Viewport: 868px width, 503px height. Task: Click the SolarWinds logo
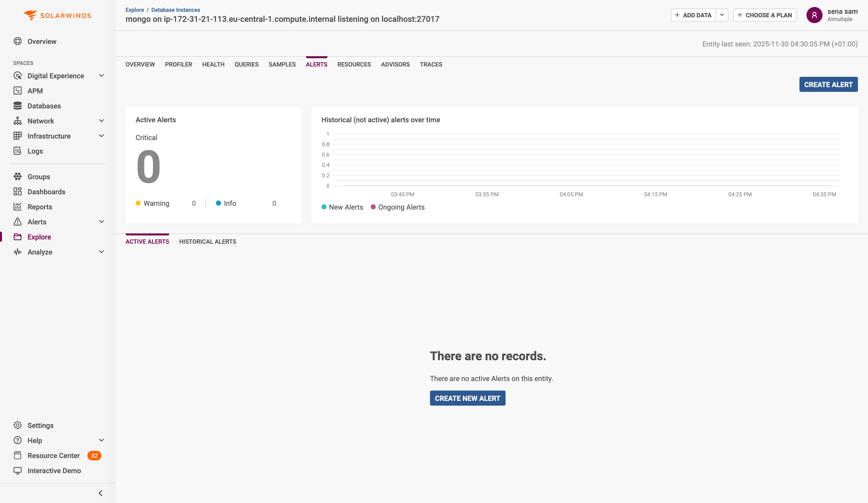58,15
